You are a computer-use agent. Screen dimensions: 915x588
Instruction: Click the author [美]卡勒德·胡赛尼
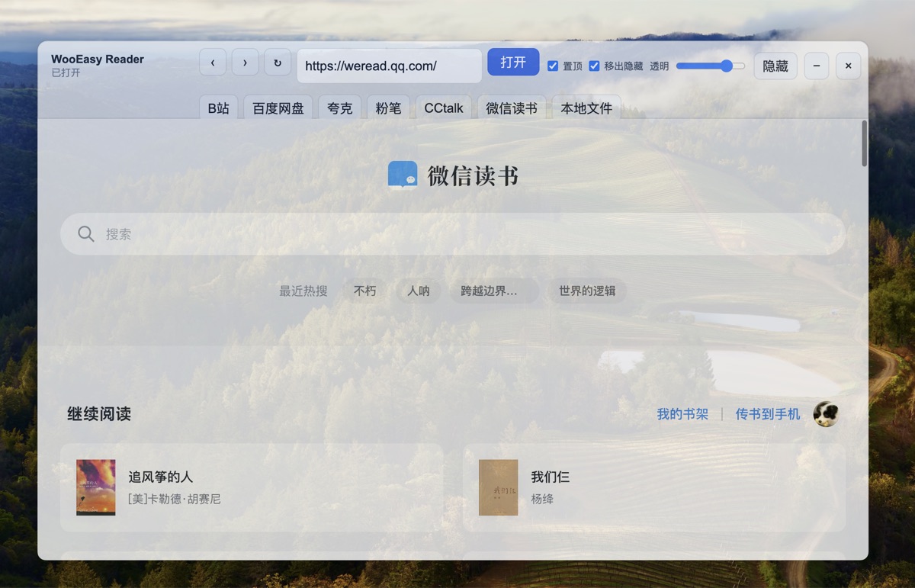point(175,499)
